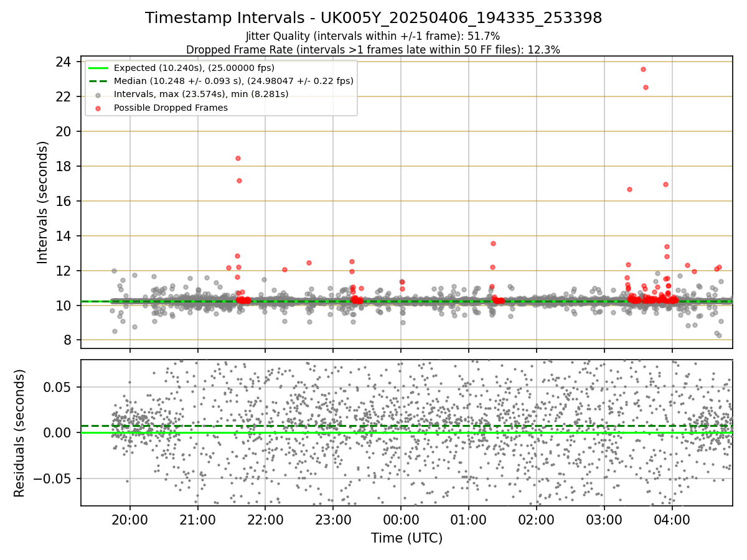
Task: Click the 'Intervals (seconds)' y-axis label
Action: [x=43, y=202]
